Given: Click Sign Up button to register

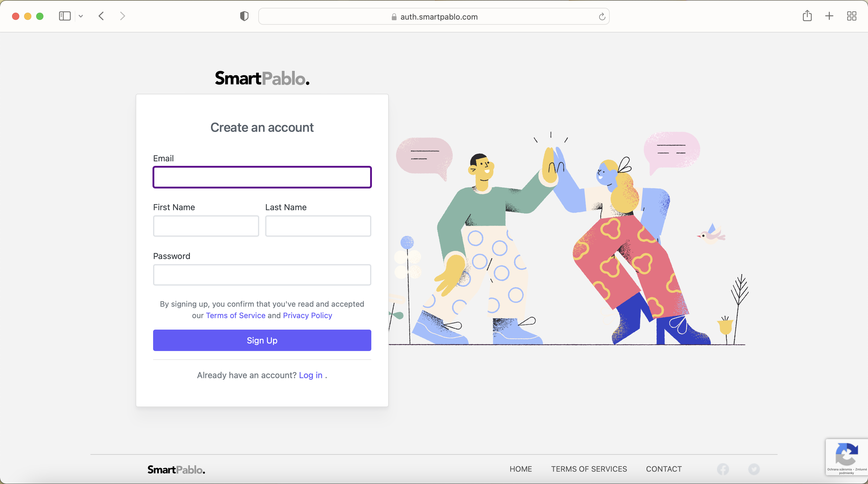Looking at the screenshot, I should pos(262,340).
